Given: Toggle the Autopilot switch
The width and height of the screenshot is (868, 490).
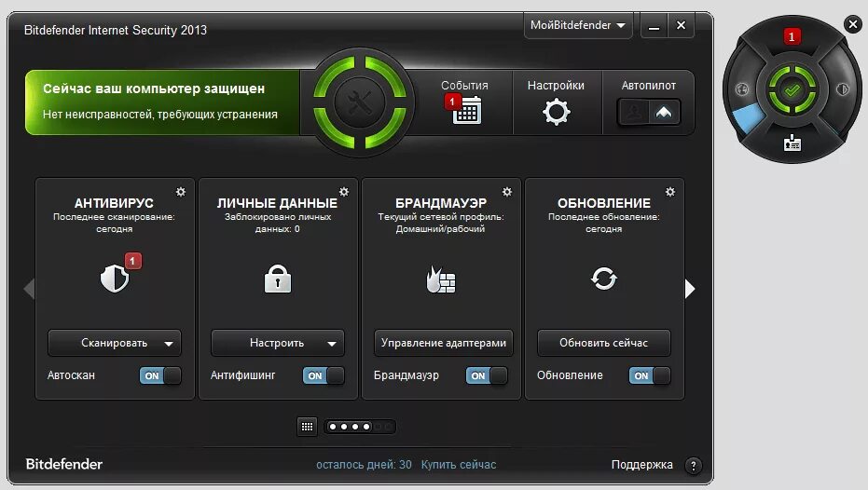Looking at the screenshot, I should click(x=649, y=113).
